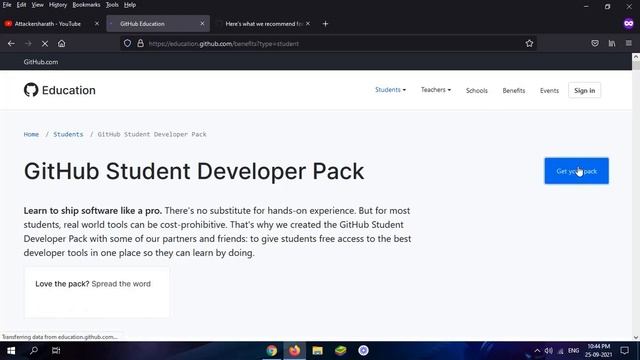Click the forward navigation arrow
Screen dimensions: 640x360
[x=28, y=43]
